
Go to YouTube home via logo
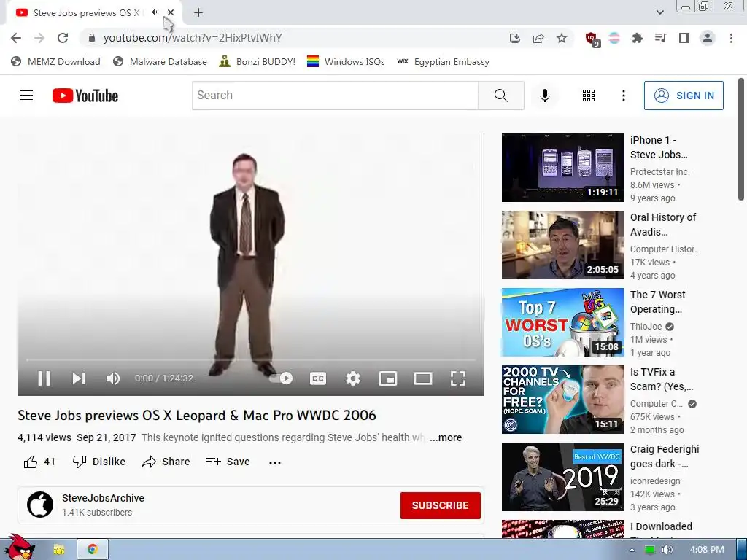[x=85, y=96]
